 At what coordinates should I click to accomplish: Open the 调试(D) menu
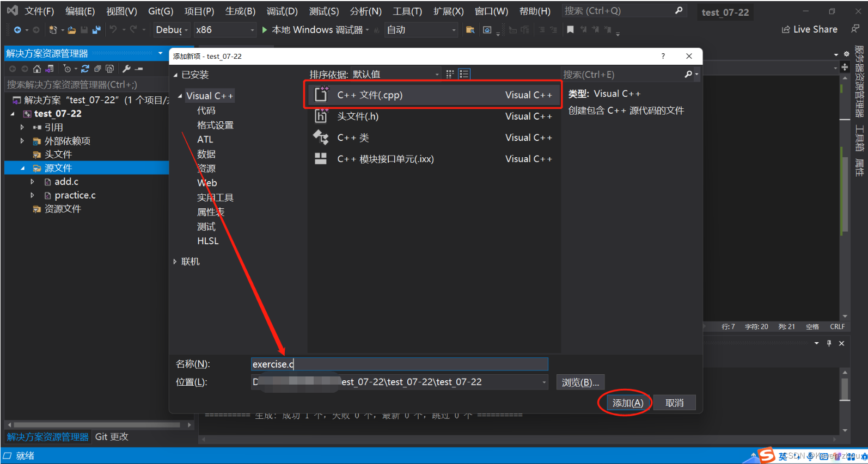pyautogui.click(x=282, y=11)
